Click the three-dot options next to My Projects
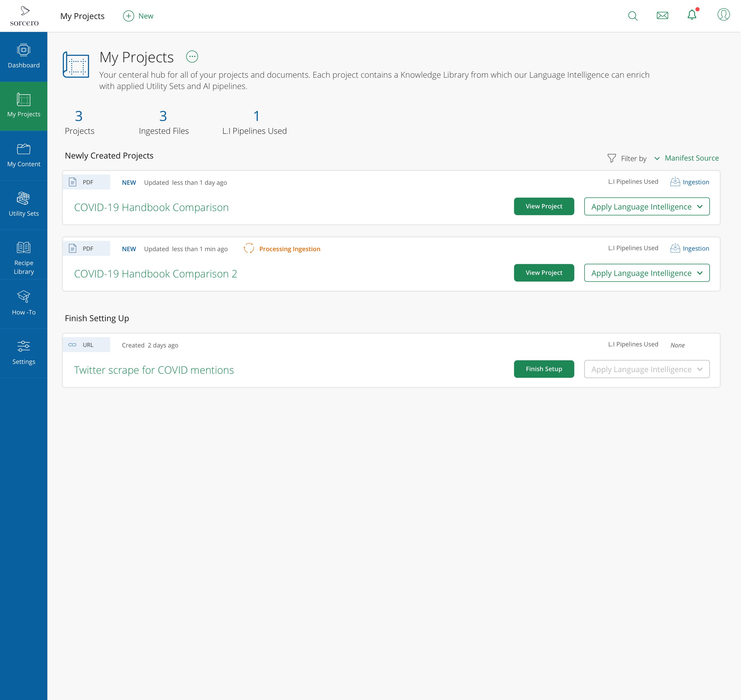This screenshot has height=700, width=741. click(x=192, y=57)
